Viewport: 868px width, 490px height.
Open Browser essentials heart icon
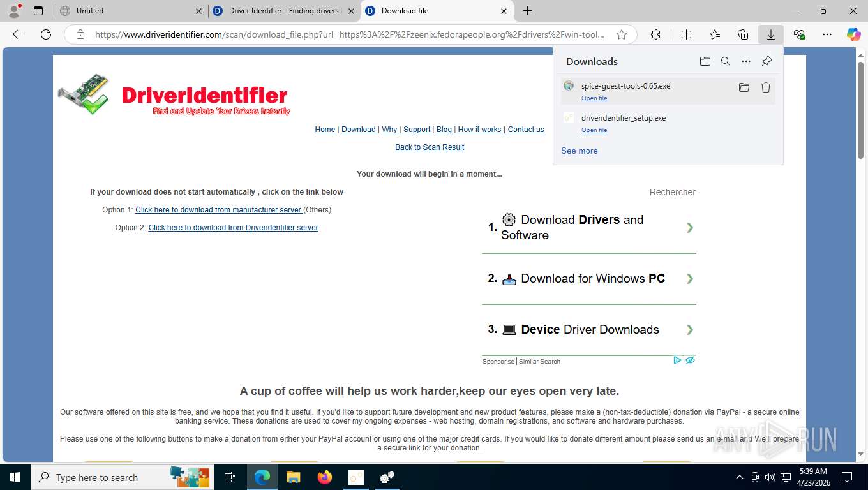(799, 34)
